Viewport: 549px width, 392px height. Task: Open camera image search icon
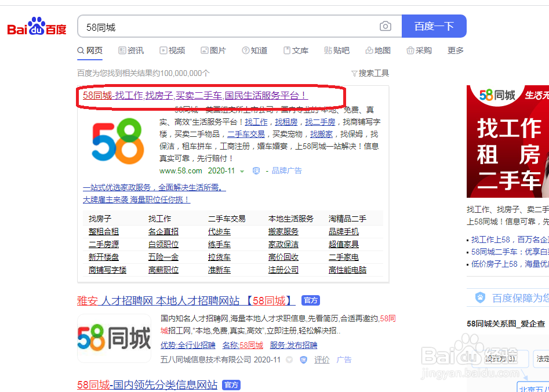(x=385, y=26)
